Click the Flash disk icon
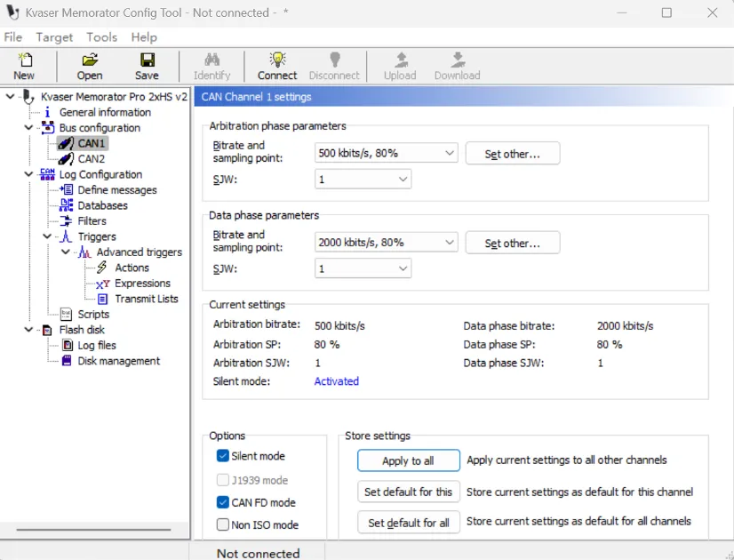Screen dimensions: 734x560 [x=47, y=330]
